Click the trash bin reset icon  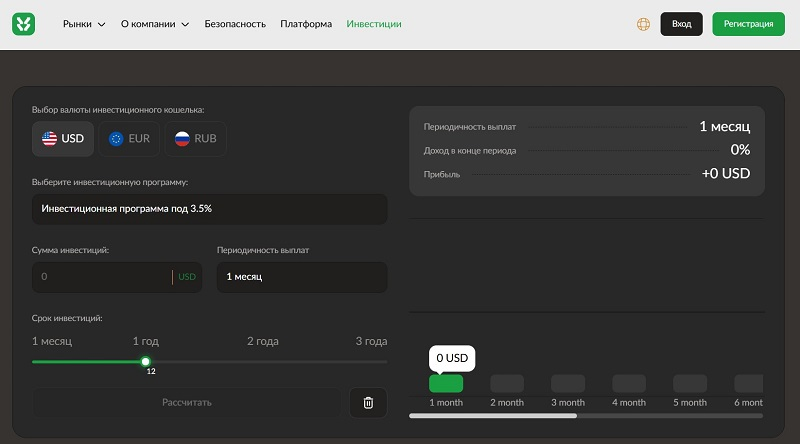tap(368, 402)
